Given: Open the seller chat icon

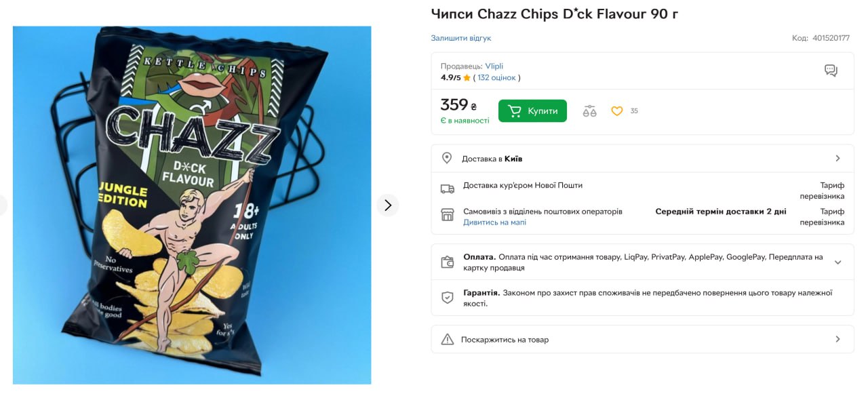Looking at the screenshot, I should coord(831,71).
